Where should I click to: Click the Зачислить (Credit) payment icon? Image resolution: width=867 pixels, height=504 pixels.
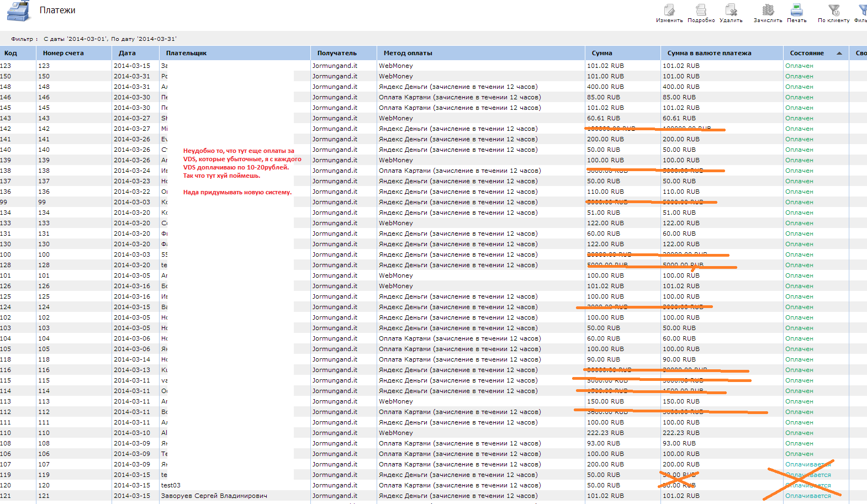(x=768, y=10)
